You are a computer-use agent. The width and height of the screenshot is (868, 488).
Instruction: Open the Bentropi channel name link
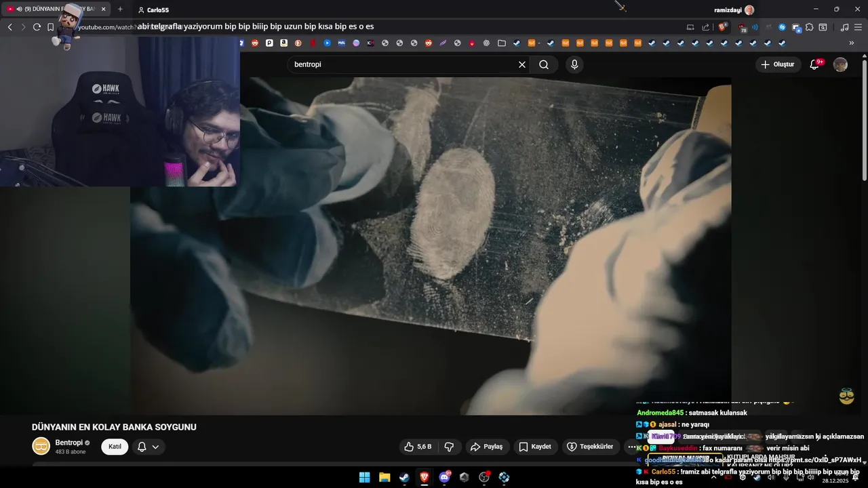[68, 443]
